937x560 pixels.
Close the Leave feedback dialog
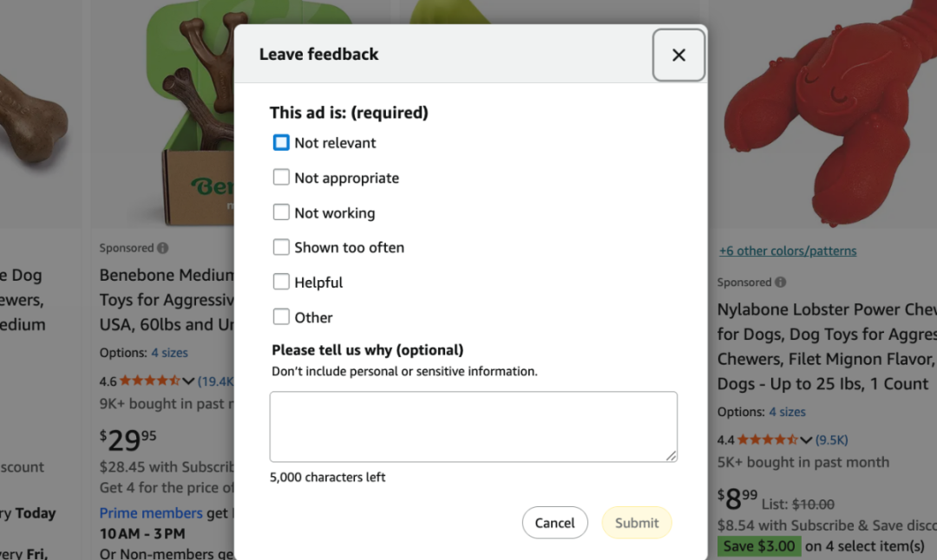click(678, 55)
